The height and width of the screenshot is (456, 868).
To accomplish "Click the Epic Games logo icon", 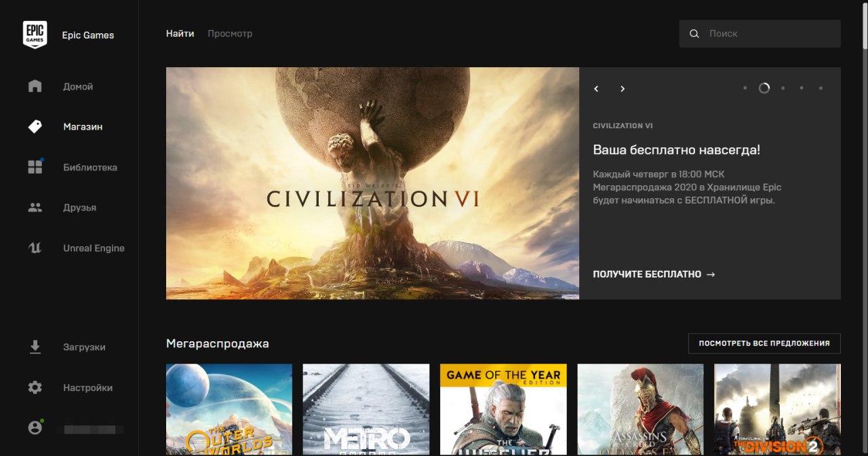I will click(35, 35).
